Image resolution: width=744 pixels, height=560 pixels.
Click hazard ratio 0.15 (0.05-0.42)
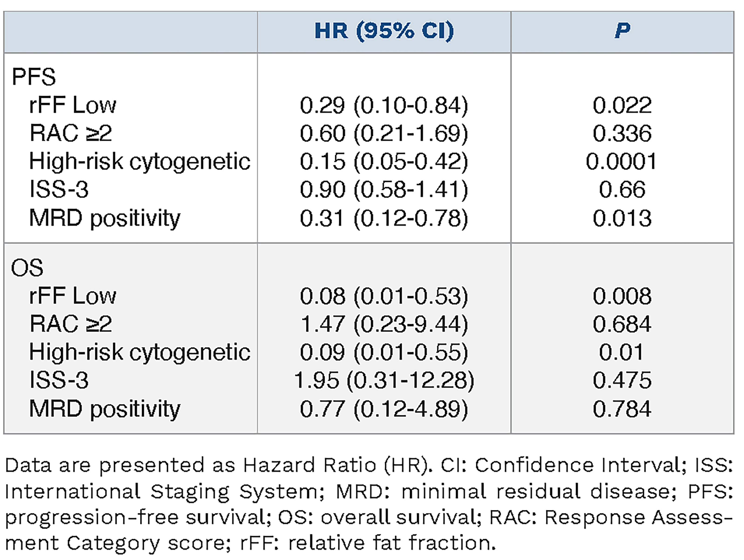384,162
